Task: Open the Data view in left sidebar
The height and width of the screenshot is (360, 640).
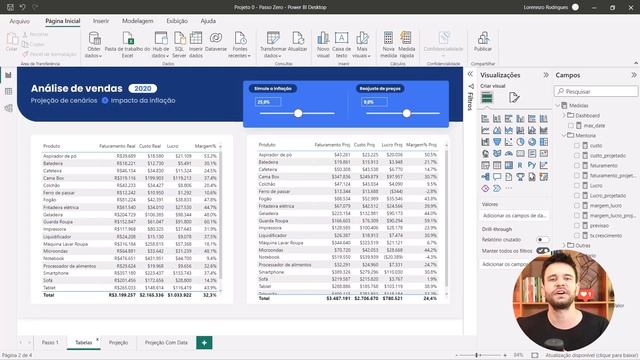Action: pos(8,92)
